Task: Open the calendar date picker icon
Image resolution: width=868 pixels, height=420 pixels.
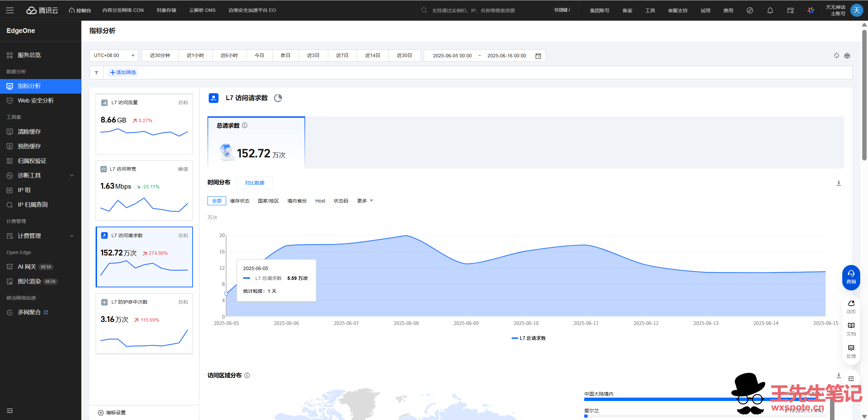Action: point(538,56)
